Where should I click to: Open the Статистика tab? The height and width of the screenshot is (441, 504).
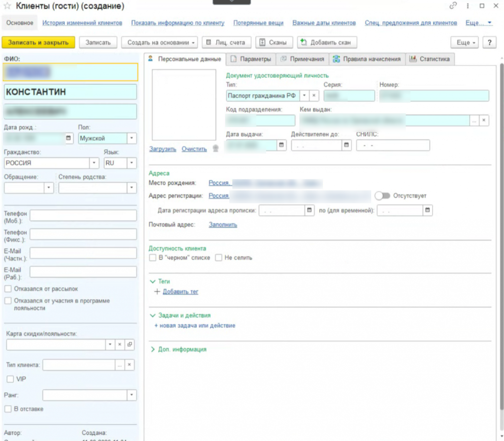(430, 59)
